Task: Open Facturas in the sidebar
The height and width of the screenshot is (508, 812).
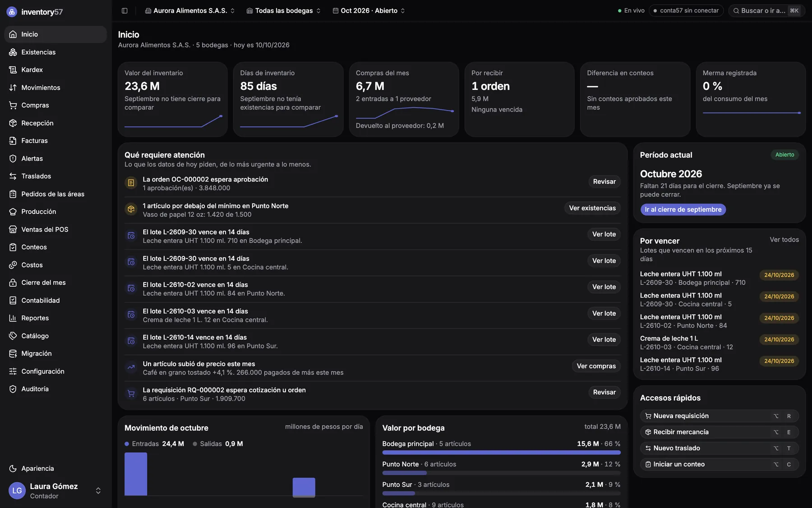Action: pyautogui.click(x=55, y=140)
